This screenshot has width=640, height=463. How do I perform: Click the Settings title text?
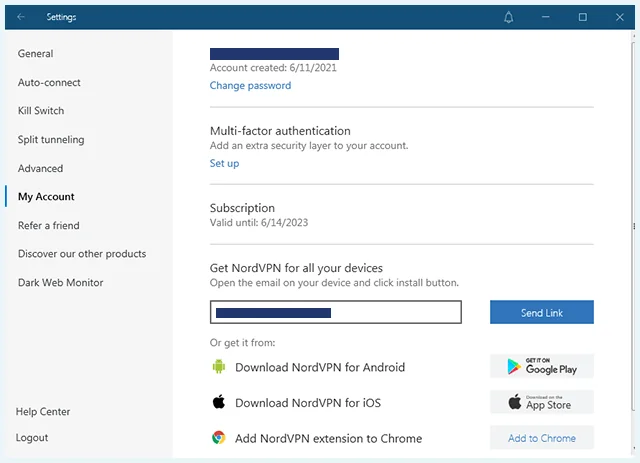pyautogui.click(x=61, y=17)
